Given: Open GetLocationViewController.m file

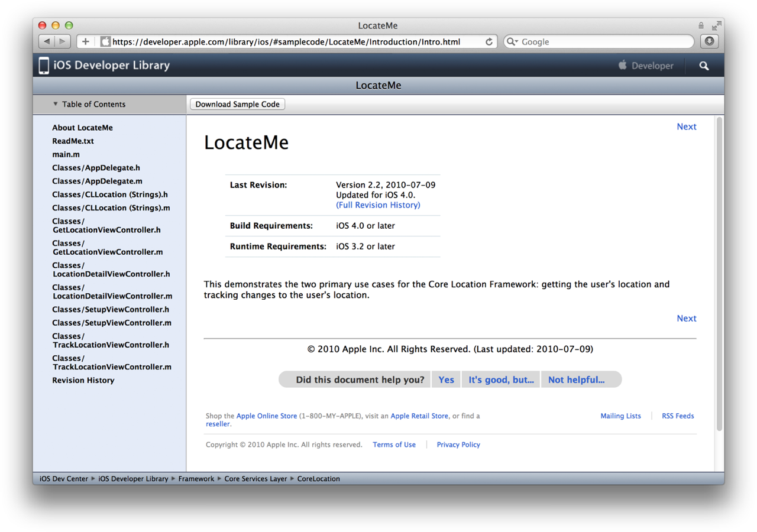Looking at the screenshot, I should (x=108, y=248).
